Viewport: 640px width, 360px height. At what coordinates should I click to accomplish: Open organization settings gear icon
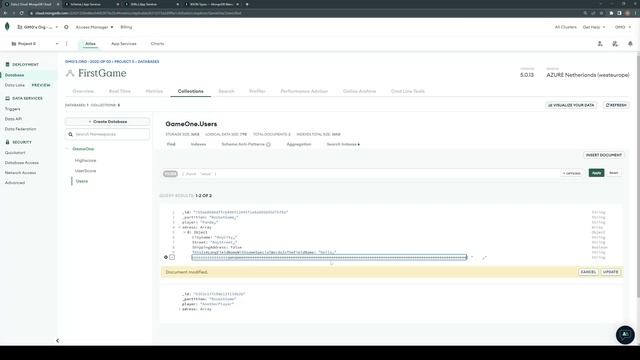click(66, 27)
